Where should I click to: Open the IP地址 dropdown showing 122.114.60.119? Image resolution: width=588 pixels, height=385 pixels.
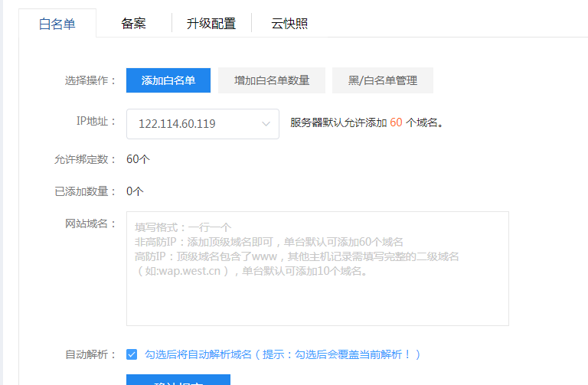202,123
